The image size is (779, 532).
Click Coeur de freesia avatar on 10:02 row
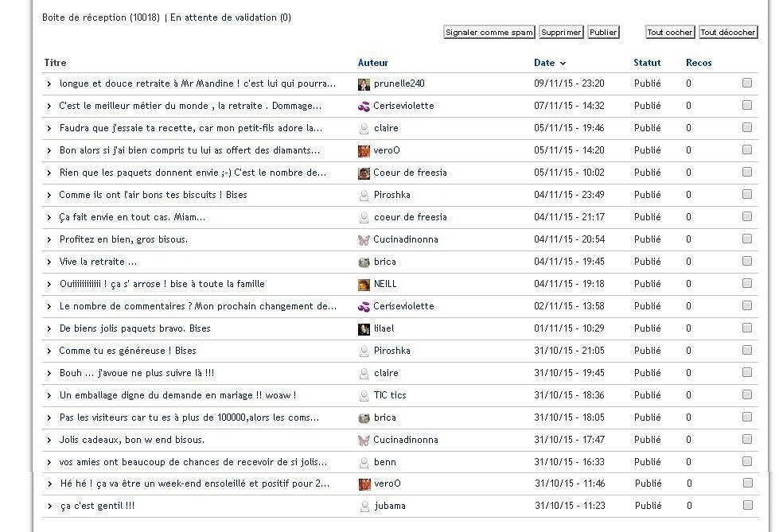364,173
